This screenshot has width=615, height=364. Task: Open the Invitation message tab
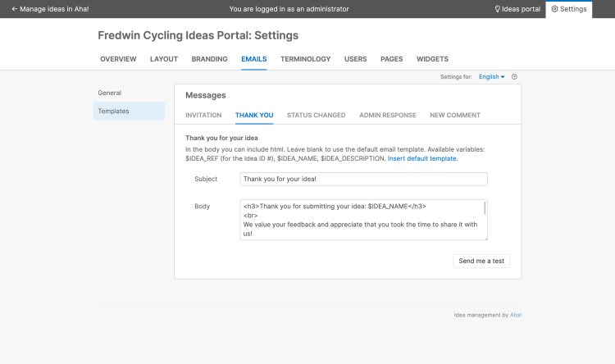pos(203,116)
